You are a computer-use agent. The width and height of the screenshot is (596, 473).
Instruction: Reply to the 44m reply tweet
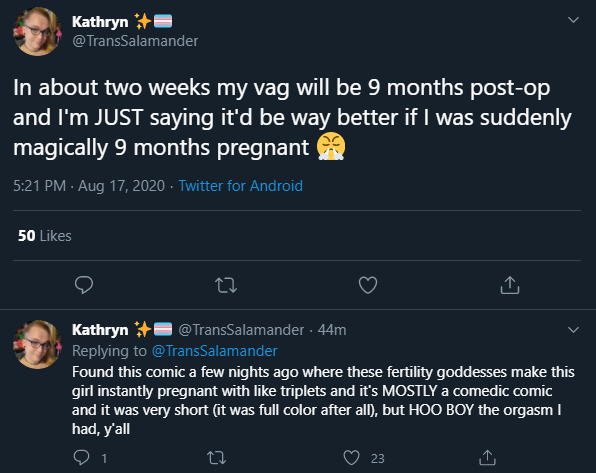pyautogui.click(x=81, y=457)
